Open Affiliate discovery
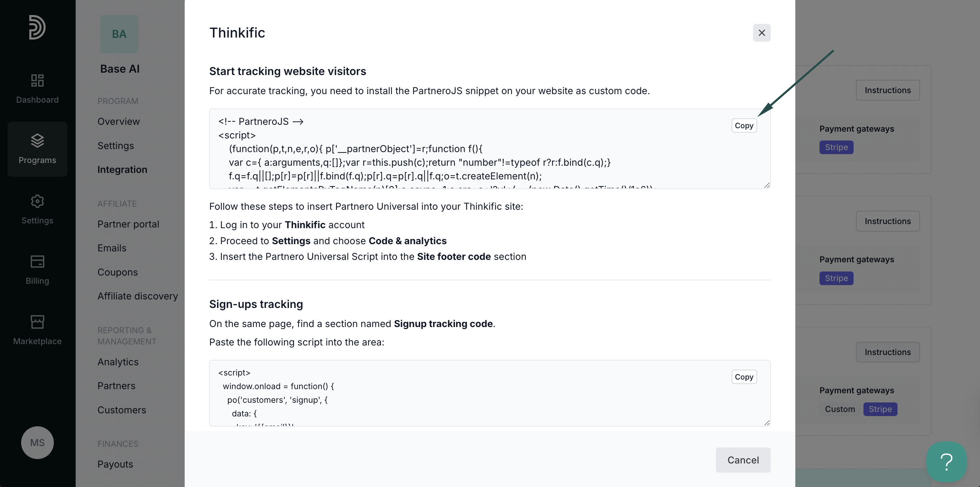The image size is (980, 487). 138,296
